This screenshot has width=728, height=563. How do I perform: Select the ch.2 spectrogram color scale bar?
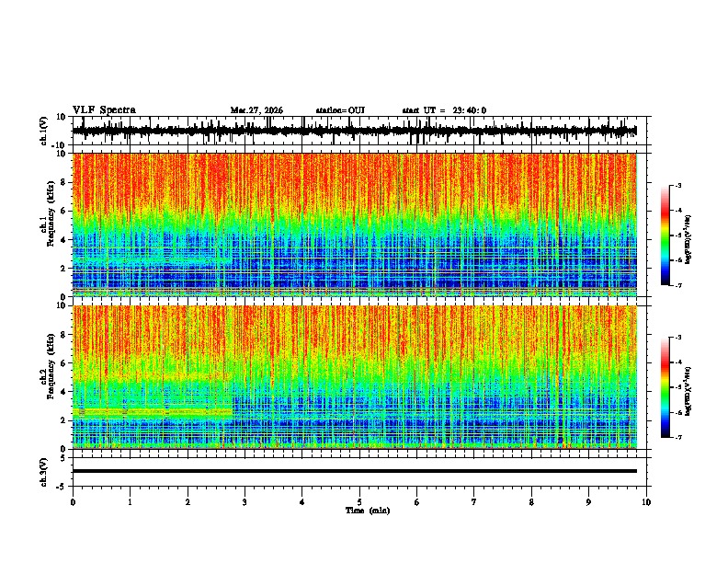tap(665, 387)
